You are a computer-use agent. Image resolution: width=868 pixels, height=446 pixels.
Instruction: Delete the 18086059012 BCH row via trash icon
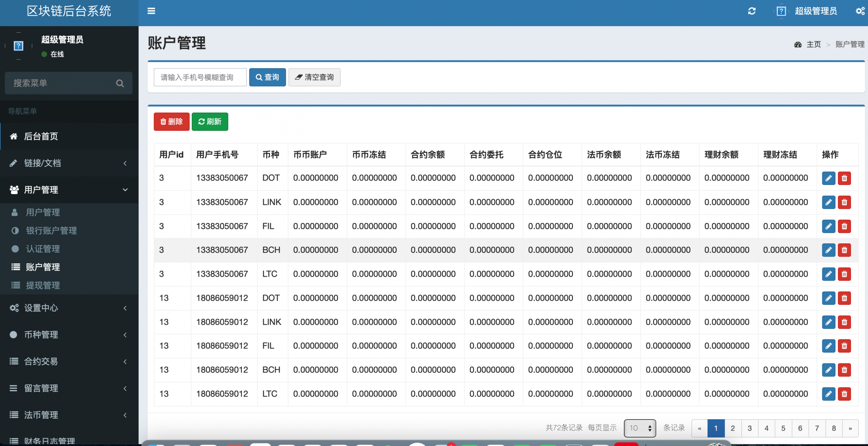point(844,370)
